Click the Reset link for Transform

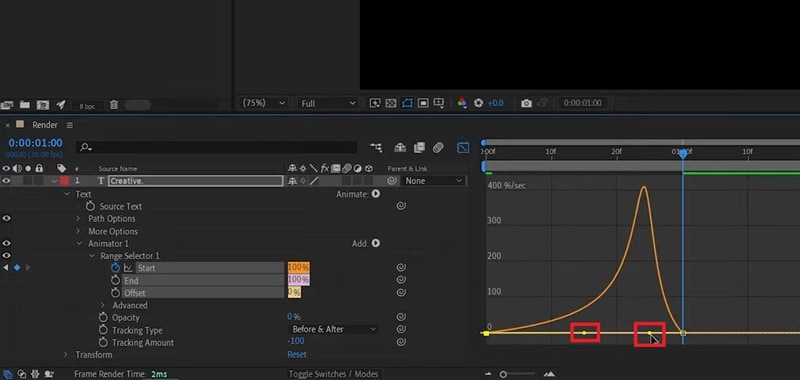(x=297, y=354)
